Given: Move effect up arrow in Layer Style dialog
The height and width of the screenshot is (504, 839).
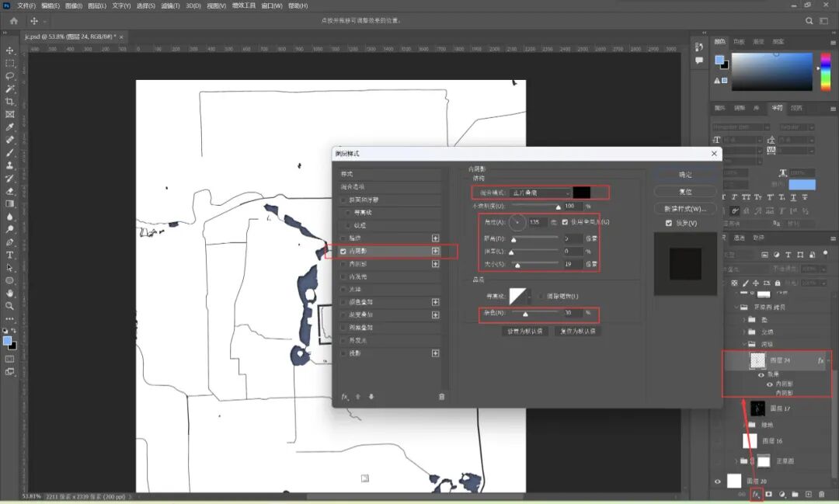Looking at the screenshot, I should click(x=358, y=397).
